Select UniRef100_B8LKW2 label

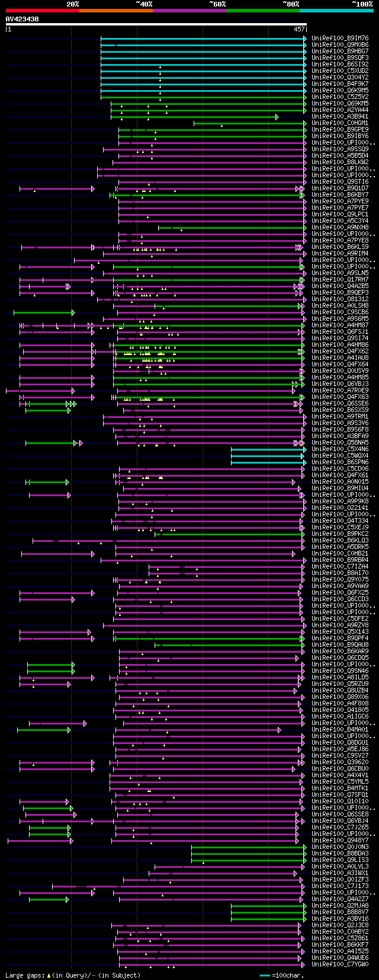click(x=340, y=162)
